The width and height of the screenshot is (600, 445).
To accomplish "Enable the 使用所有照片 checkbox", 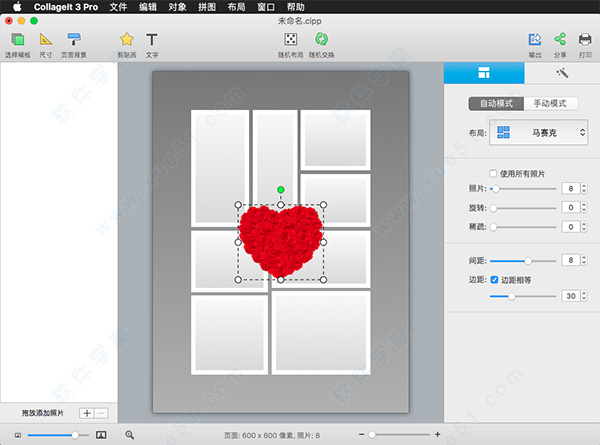I will [493, 174].
